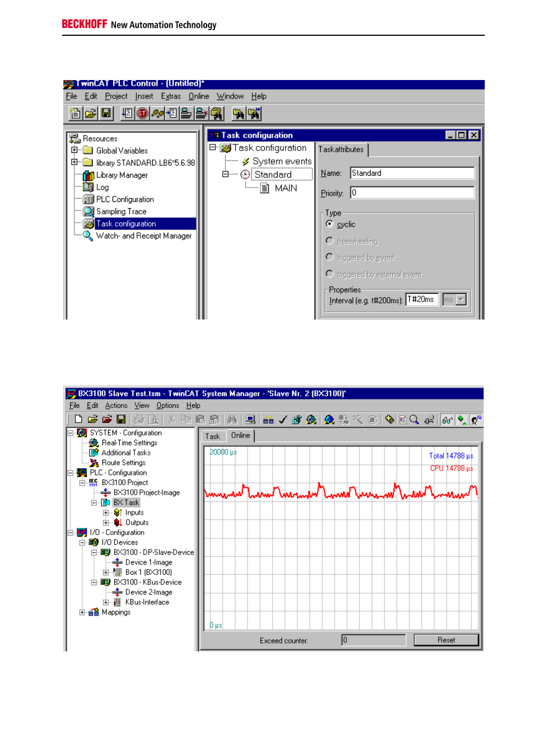Open Project menu in PLC Control
This screenshot has width=534, height=756.
(116, 96)
